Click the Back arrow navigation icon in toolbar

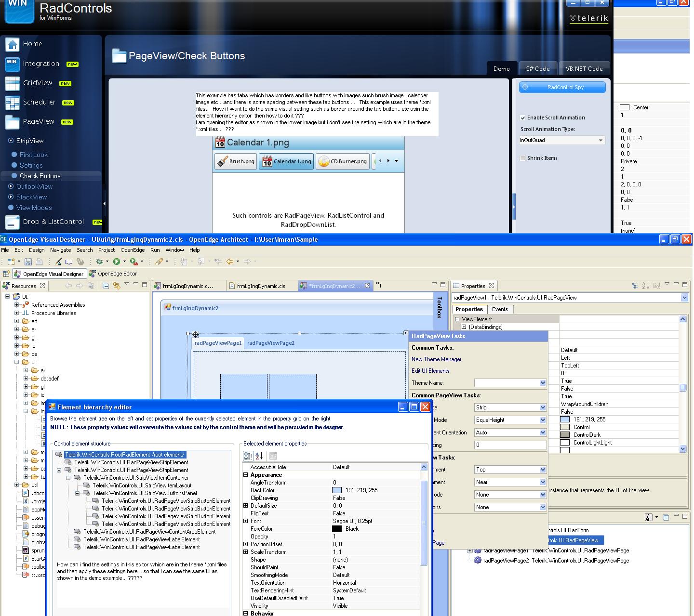(x=230, y=262)
